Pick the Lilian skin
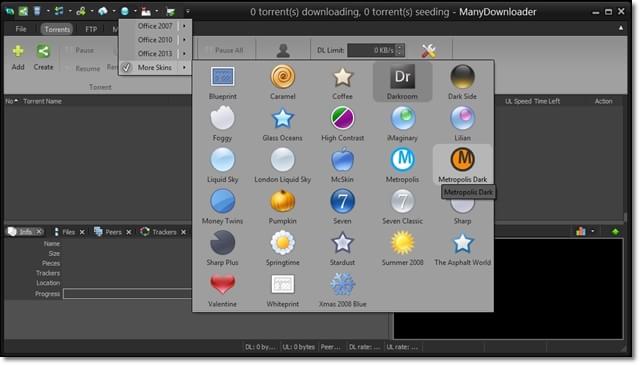640x365 pixels. click(x=462, y=118)
